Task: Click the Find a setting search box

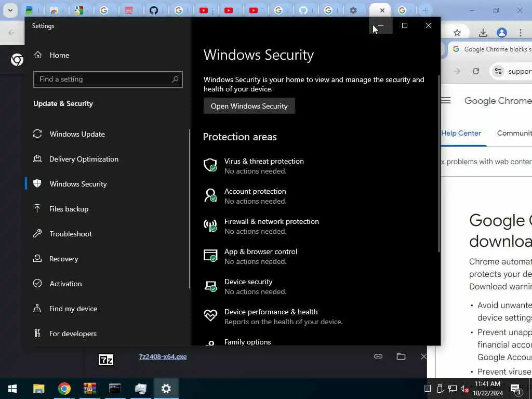Action: point(108,79)
